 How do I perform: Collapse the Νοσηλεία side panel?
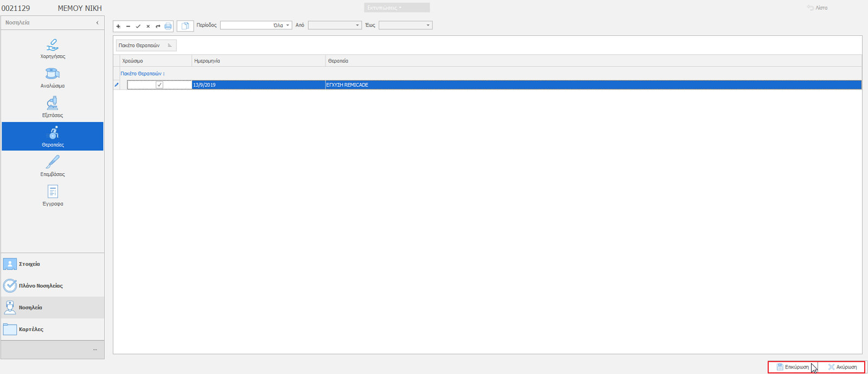click(x=97, y=23)
